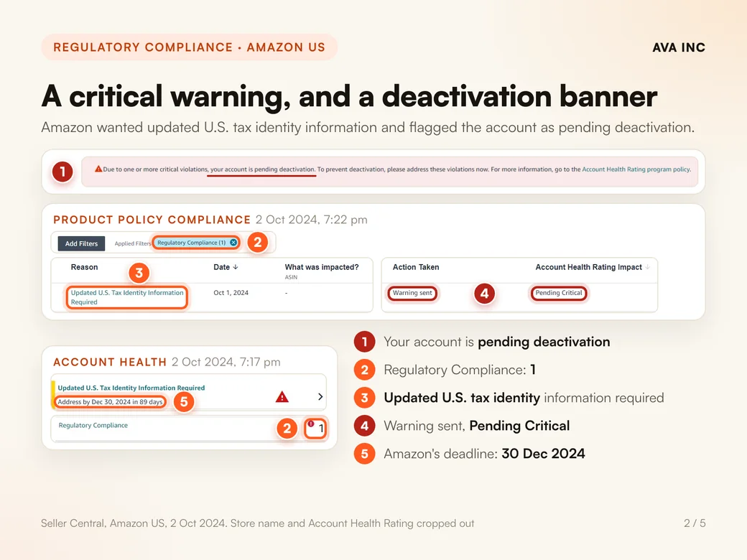Click the red warning triangle in the deactivation banner

(x=98, y=169)
